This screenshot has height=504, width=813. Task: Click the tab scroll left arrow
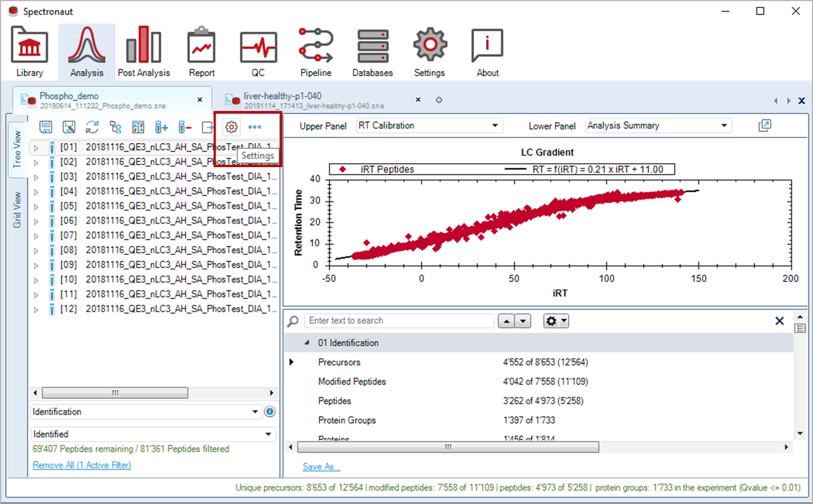776,101
